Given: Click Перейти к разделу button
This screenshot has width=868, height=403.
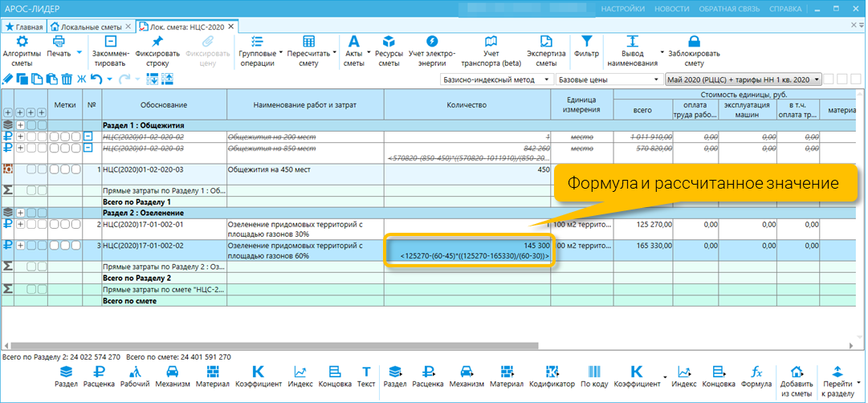Looking at the screenshot, I should pos(837,381).
